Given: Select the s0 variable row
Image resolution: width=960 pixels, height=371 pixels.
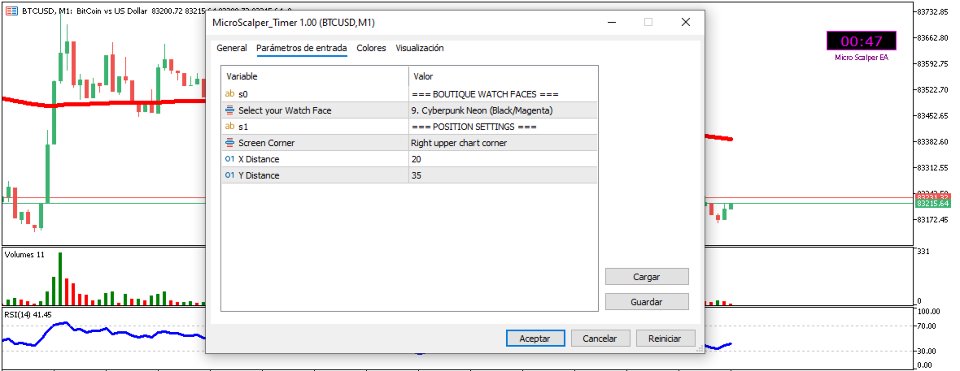Looking at the screenshot, I should coord(409,94).
